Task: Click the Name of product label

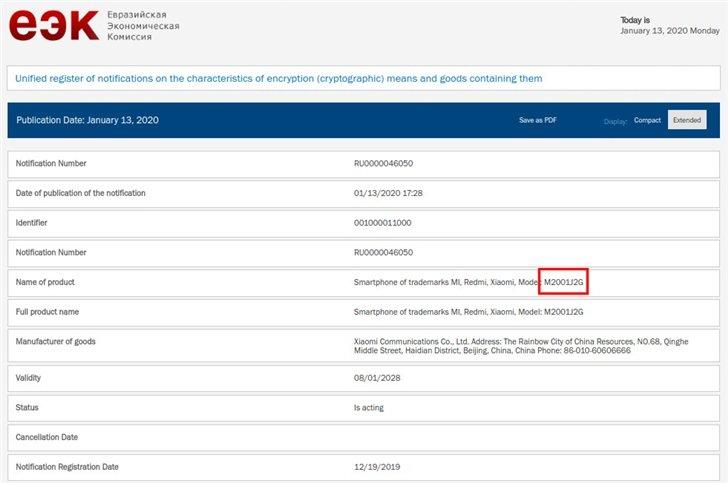Action: tap(45, 282)
